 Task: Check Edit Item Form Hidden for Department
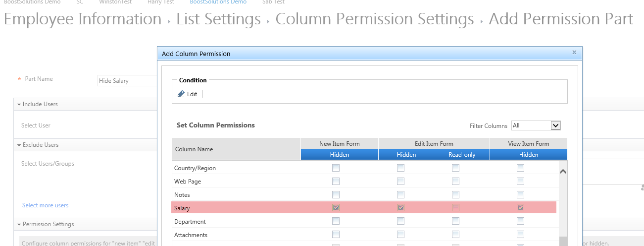tap(400, 221)
